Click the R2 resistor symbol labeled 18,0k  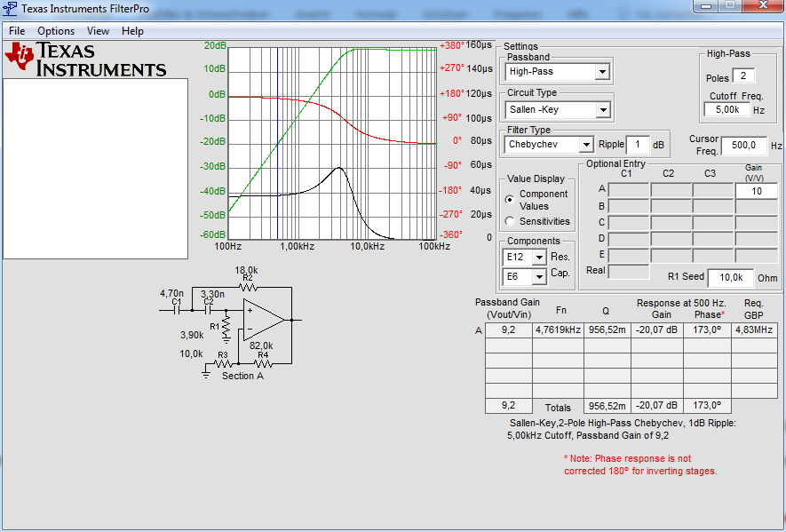tap(248, 287)
